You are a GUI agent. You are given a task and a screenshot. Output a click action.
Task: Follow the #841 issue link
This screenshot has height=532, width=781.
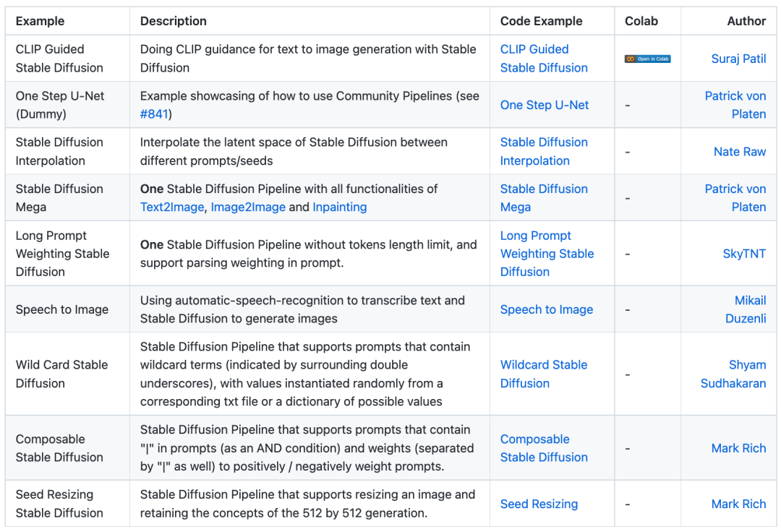click(156, 113)
